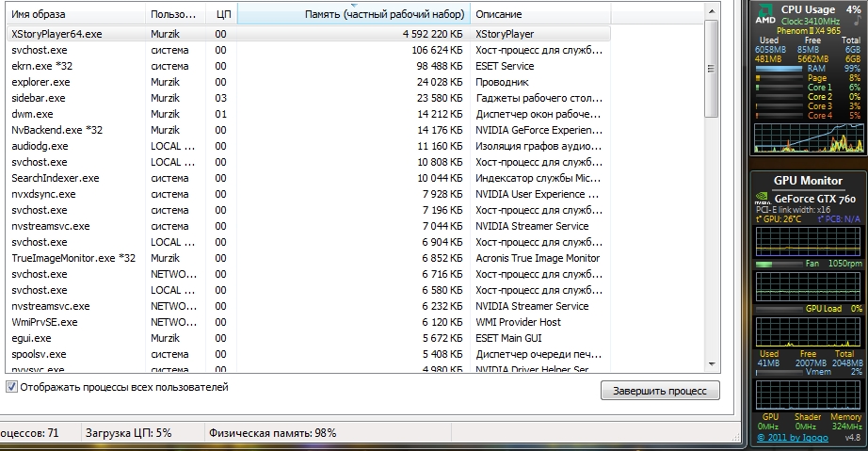Click the AMD logo in CPU gadget
The height and width of the screenshot is (451, 868).
point(765,15)
